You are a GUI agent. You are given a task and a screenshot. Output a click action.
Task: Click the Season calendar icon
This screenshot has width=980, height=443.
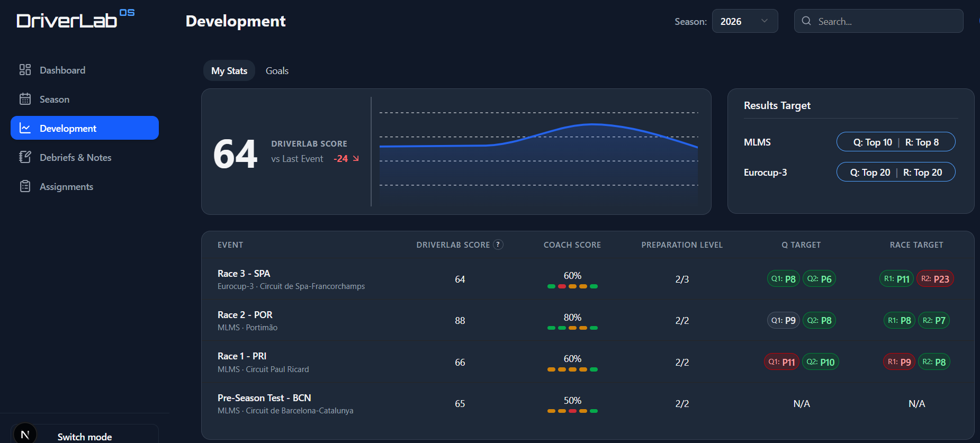point(25,99)
